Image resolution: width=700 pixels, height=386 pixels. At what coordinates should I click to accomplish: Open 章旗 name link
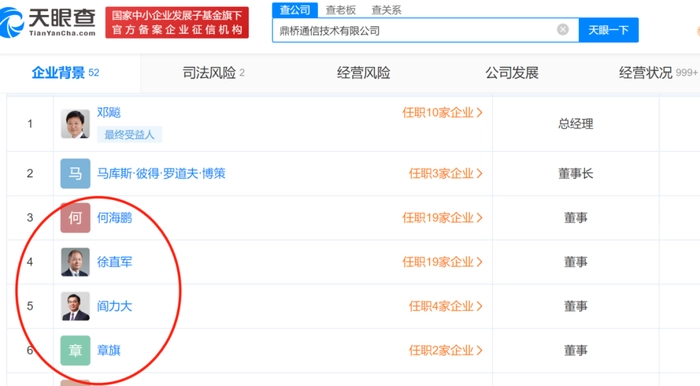[109, 350]
